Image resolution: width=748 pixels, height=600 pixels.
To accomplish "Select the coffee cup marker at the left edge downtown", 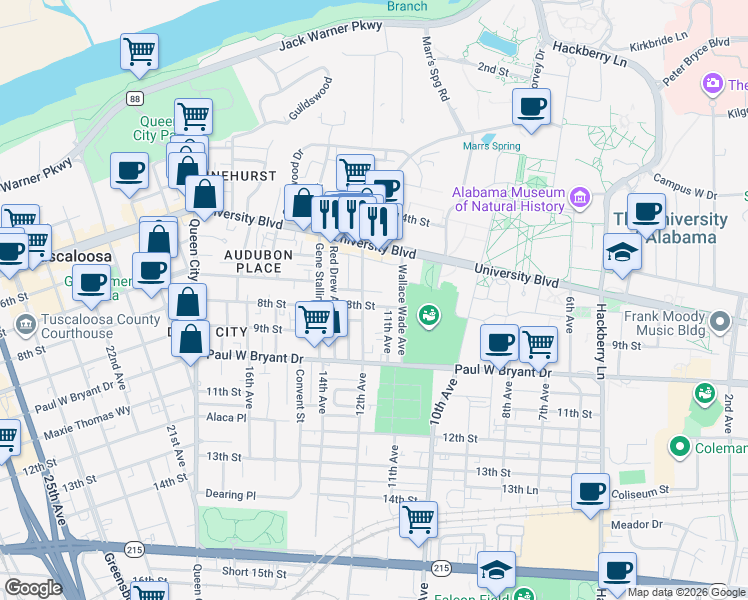I will 10,251.
